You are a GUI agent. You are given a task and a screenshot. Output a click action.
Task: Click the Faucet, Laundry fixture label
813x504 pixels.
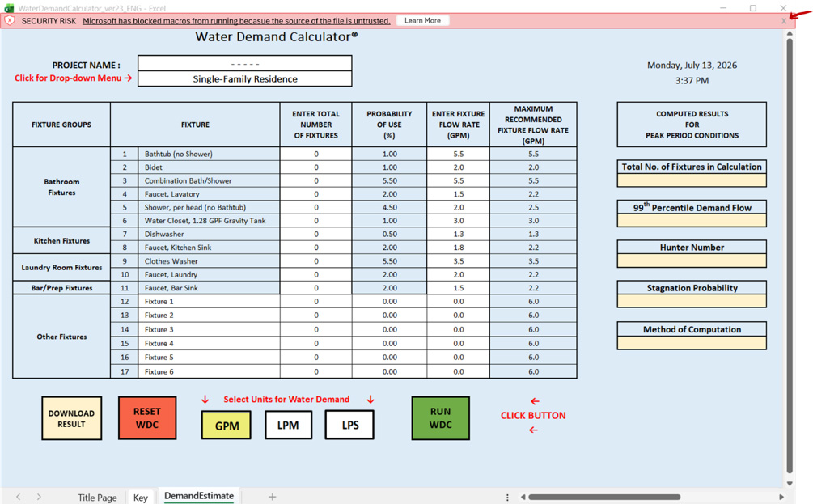point(171,275)
